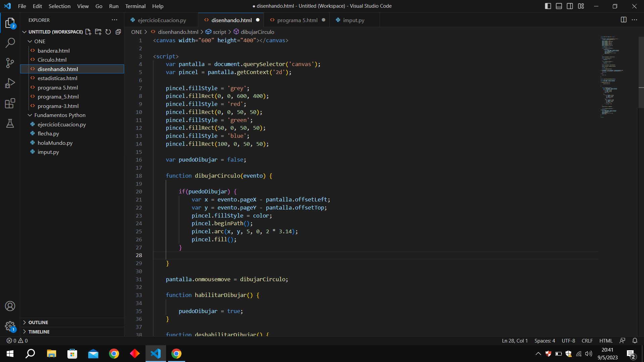This screenshot has height=362, width=644.
Task: Open the Extensions view
Action: click(10, 103)
